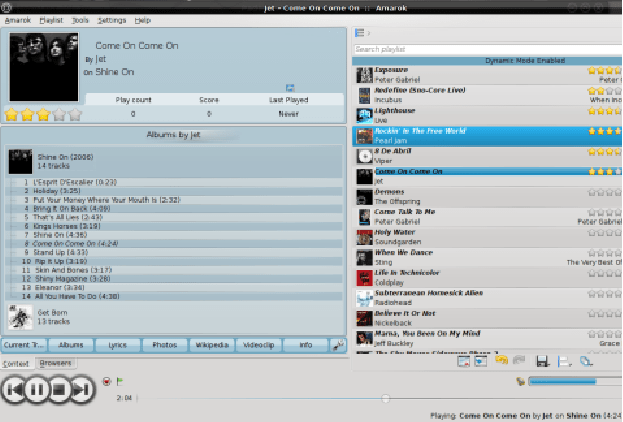Click the track progress slider handle
The image size is (623, 422).
(386, 398)
